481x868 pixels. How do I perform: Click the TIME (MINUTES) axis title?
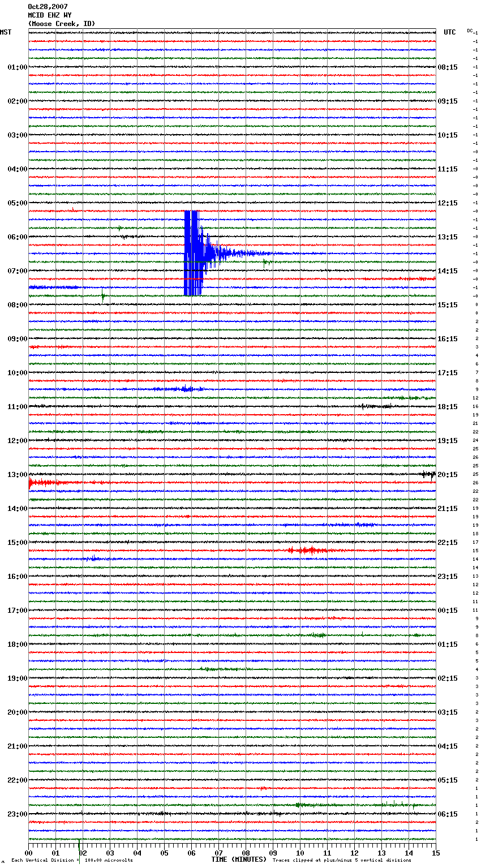[239, 860]
